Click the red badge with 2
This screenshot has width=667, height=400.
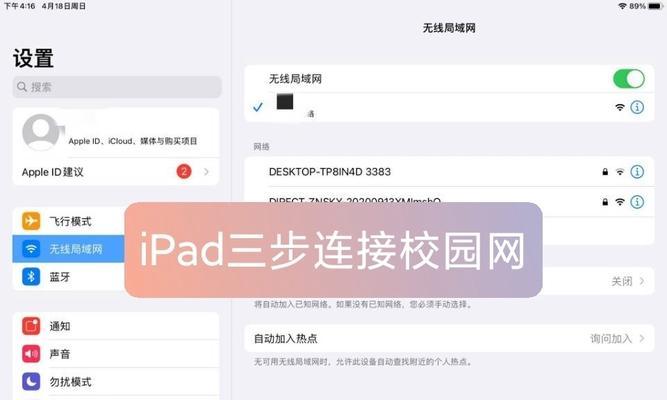point(184,171)
